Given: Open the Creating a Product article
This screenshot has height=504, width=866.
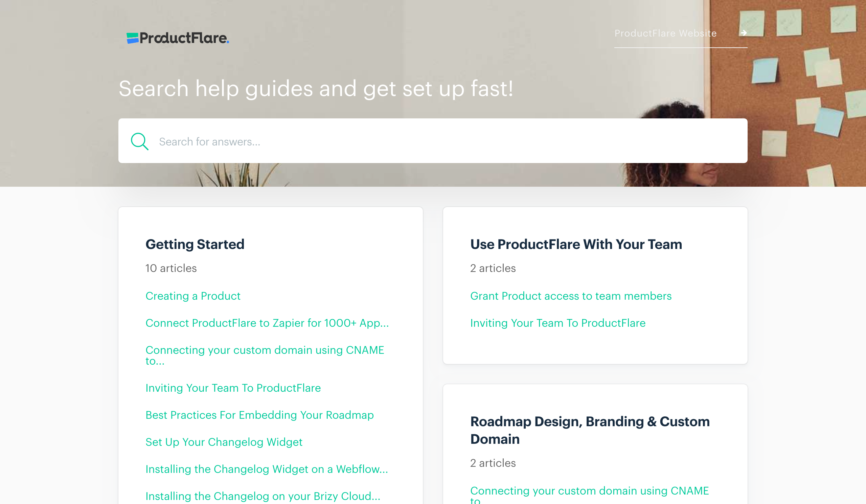Looking at the screenshot, I should click(193, 296).
